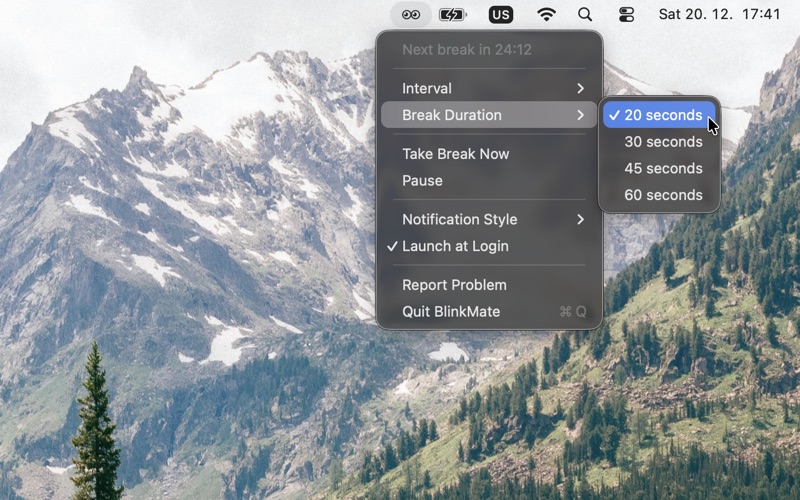
Task: Click the date and time clock
Action: 719,14
